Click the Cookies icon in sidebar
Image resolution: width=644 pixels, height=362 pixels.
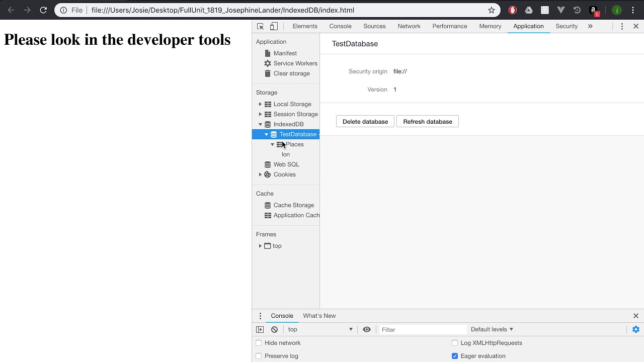[268, 174]
